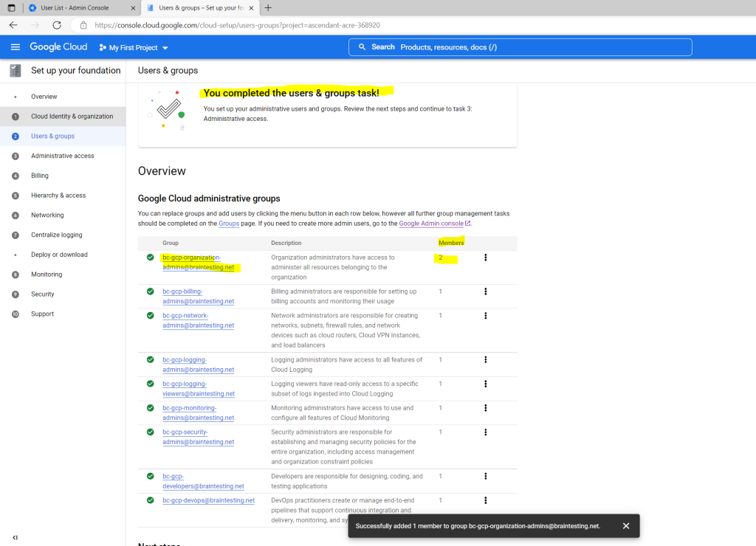The height and width of the screenshot is (546, 756).
Task: Open the browser tab overview icon
Action: click(12, 7)
